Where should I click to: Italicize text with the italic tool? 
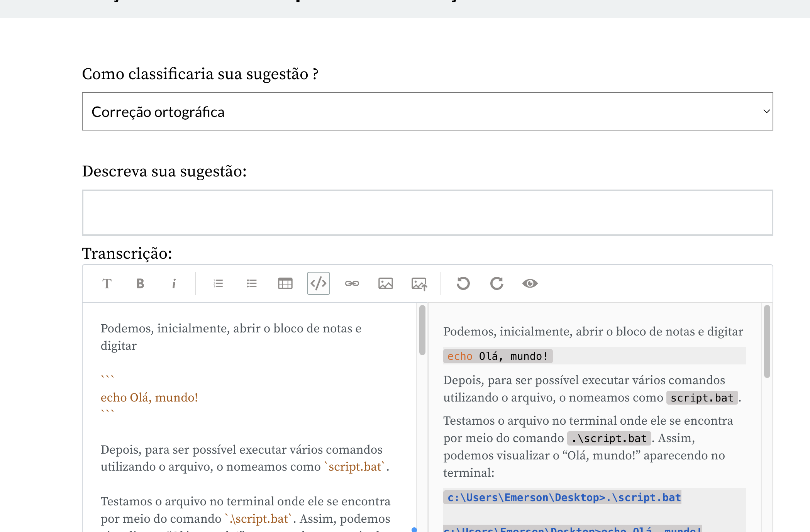coord(174,283)
